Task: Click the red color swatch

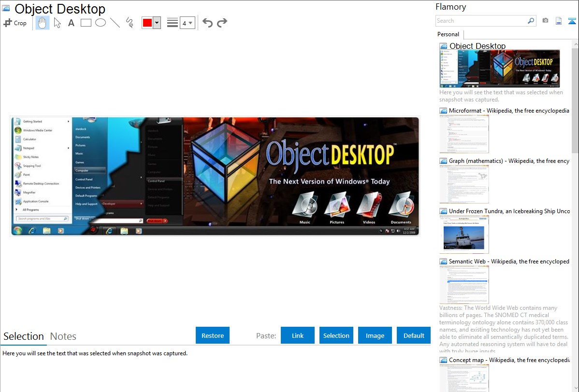Action: pyautogui.click(x=147, y=23)
